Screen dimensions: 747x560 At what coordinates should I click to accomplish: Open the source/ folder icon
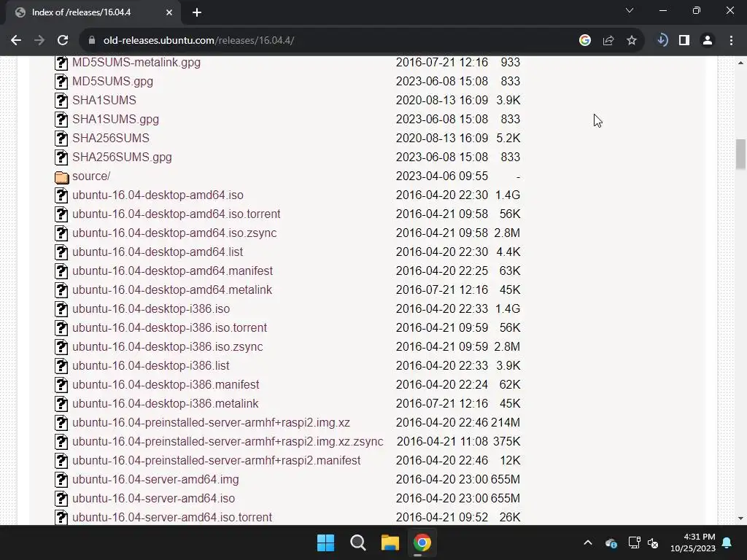(61, 177)
